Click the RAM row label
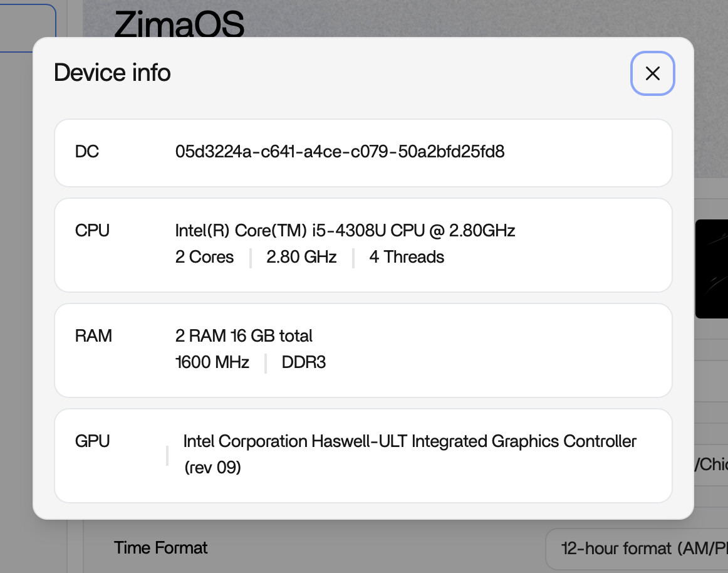Screen dimensions: 728x573 click(93, 336)
